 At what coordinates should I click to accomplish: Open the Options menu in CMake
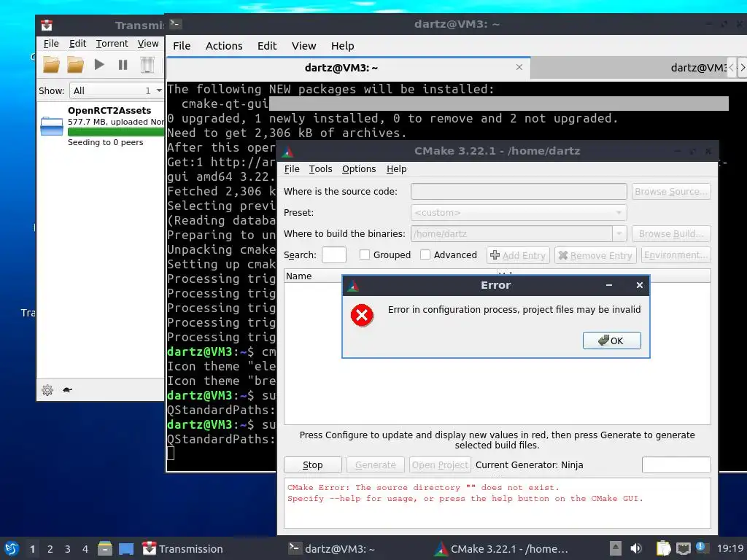click(359, 169)
